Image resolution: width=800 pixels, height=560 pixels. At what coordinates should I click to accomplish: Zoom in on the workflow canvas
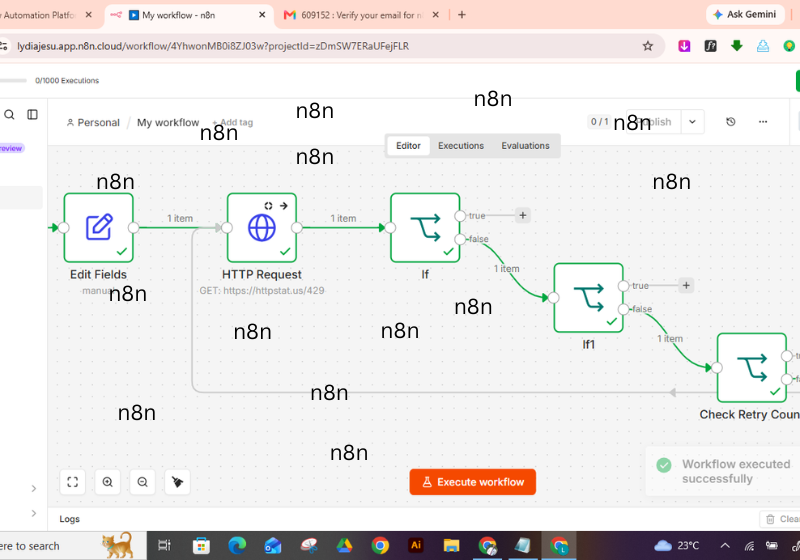point(108,482)
